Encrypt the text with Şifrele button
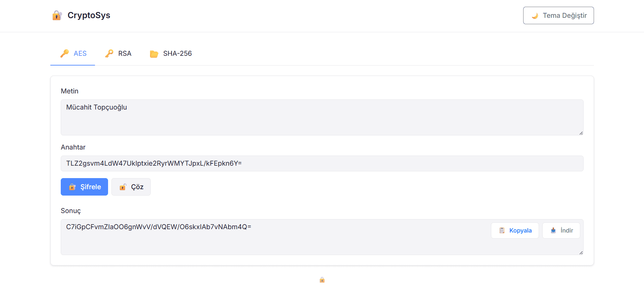The width and height of the screenshot is (644, 291). coord(84,187)
